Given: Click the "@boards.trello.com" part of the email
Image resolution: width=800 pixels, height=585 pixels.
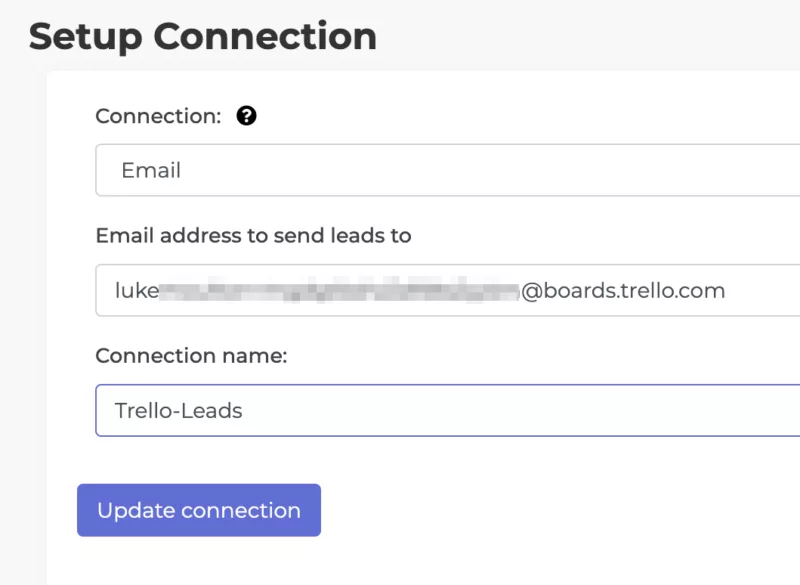Looking at the screenshot, I should [623, 290].
